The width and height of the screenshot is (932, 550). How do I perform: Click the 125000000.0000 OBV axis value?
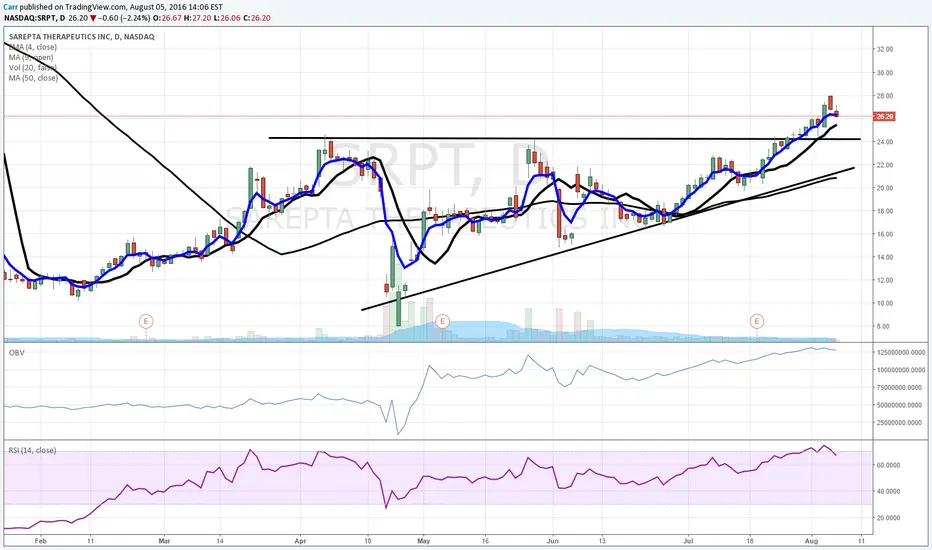(901, 352)
